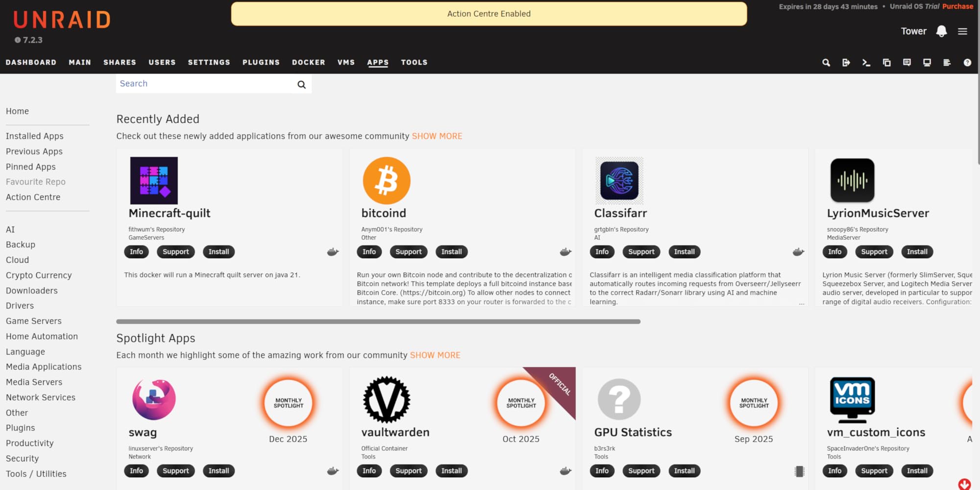Click the LyrionMusicServer app icon
Screen dimensions: 980x490
pyautogui.click(x=853, y=180)
